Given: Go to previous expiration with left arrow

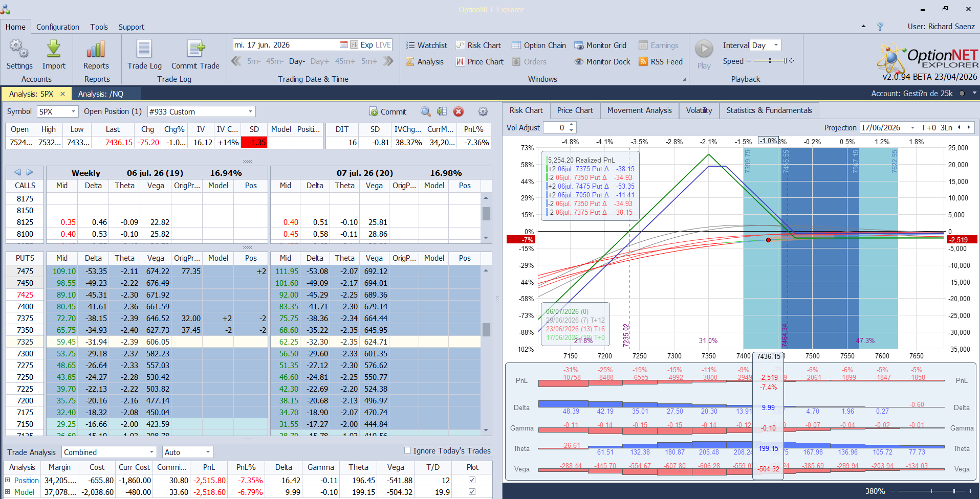Looking at the screenshot, I should (17, 172).
